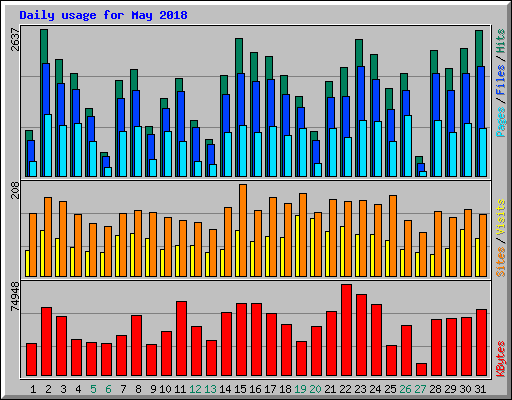Click the day 25 x-axis label
Screen dimensions: 512x400
point(390,389)
